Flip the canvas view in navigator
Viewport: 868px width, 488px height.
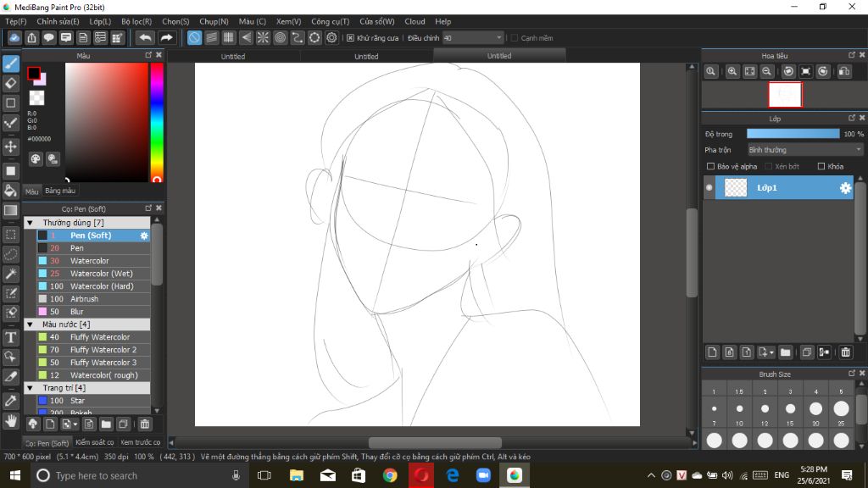(x=844, y=71)
